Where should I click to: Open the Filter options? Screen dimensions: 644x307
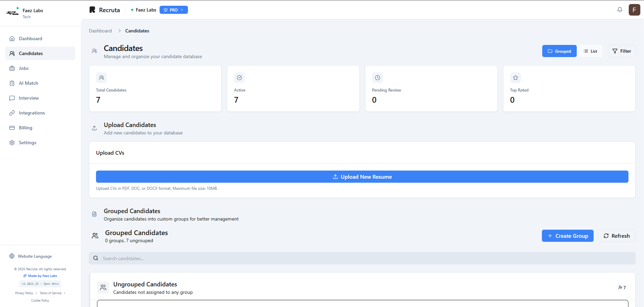point(621,51)
